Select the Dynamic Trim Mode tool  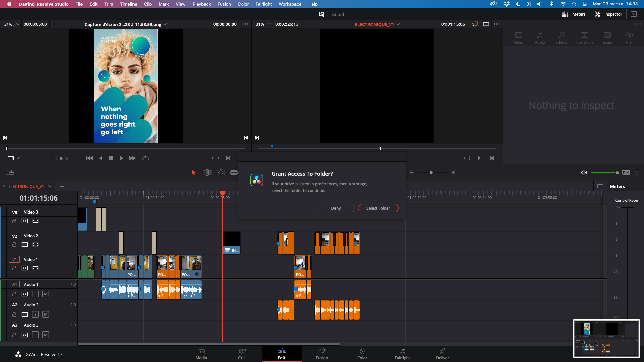pos(221,172)
